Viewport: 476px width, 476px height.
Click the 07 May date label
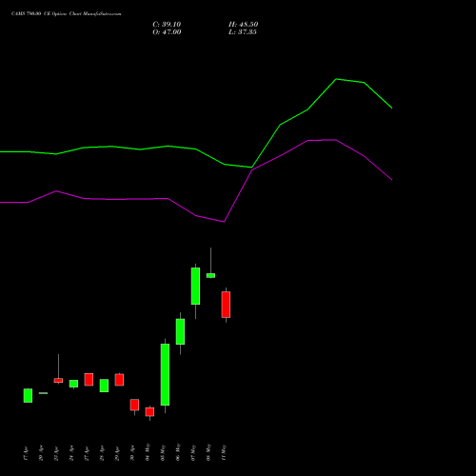point(193,453)
